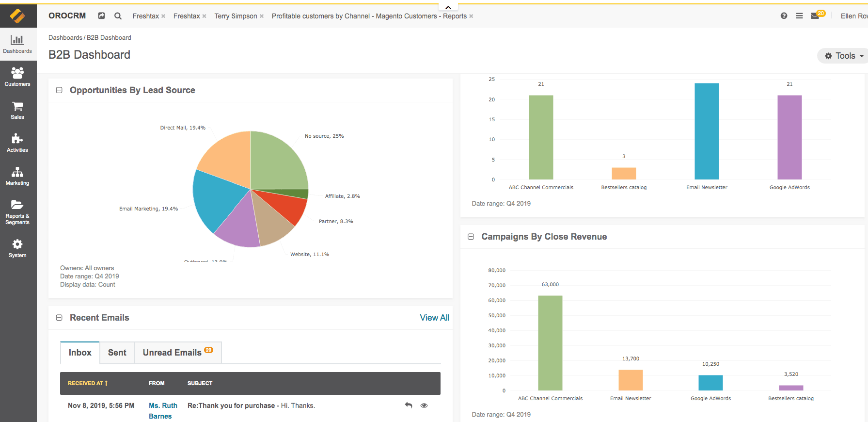Collapse the Opportunities By Lead Source widget
The image size is (868, 422).
pos(59,90)
